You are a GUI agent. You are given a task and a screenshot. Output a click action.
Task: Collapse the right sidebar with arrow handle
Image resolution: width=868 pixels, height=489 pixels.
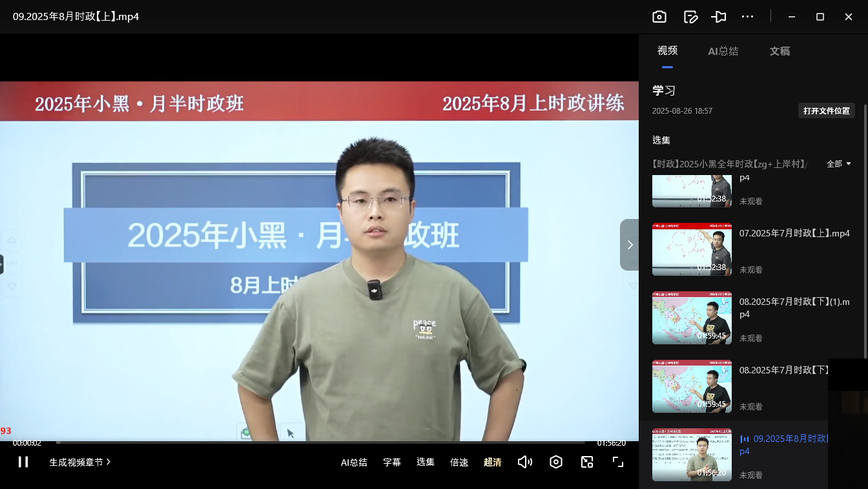[x=630, y=245]
